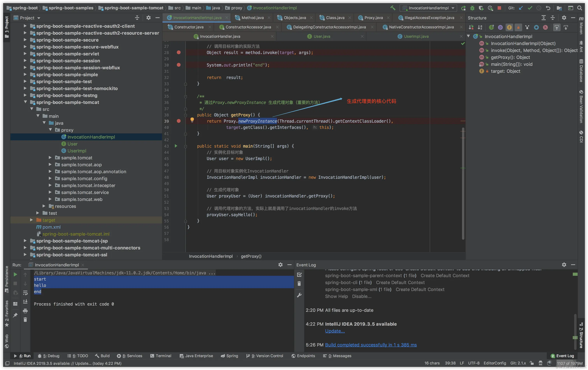Screen dimensions: 588x370
Task: Toggle Show Fields filter in Structure
Action: coord(509,27)
